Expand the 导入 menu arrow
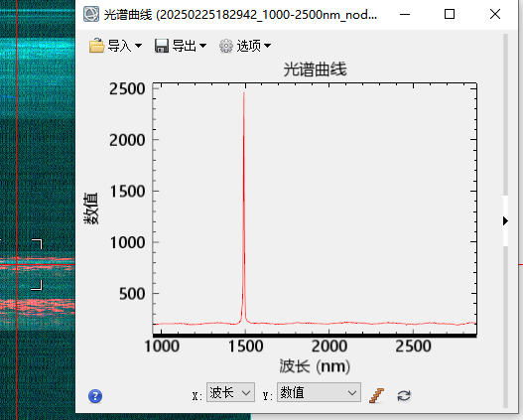The height and width of the screenshot is (420, 523). click(x=138, y=46)
